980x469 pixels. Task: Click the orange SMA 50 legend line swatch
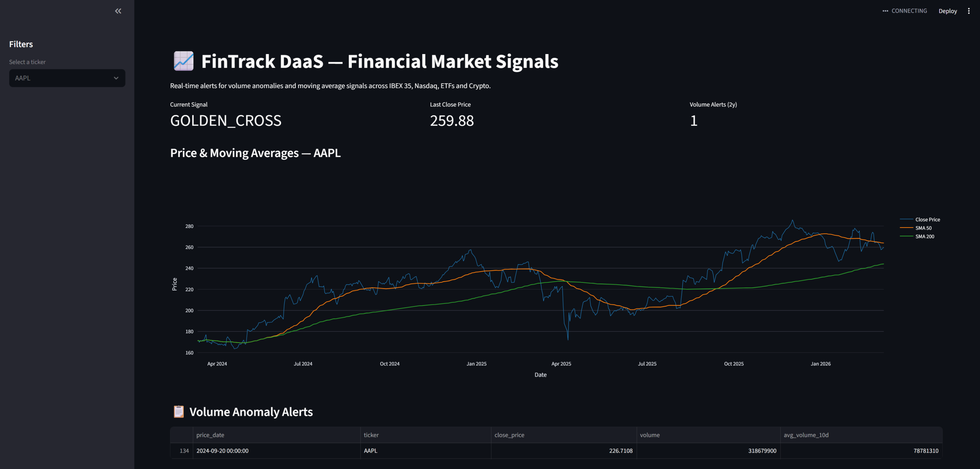906,228
